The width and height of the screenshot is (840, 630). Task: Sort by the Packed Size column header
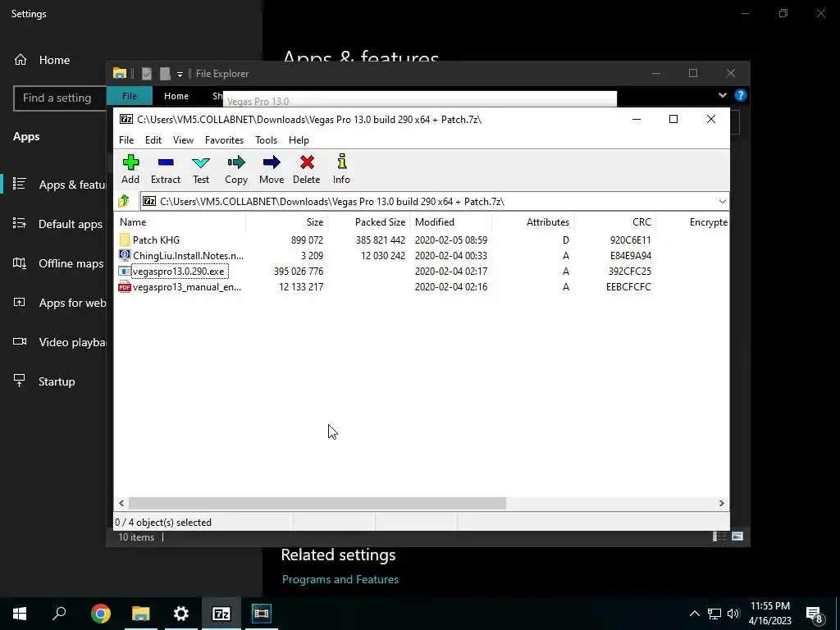(369, 221)
